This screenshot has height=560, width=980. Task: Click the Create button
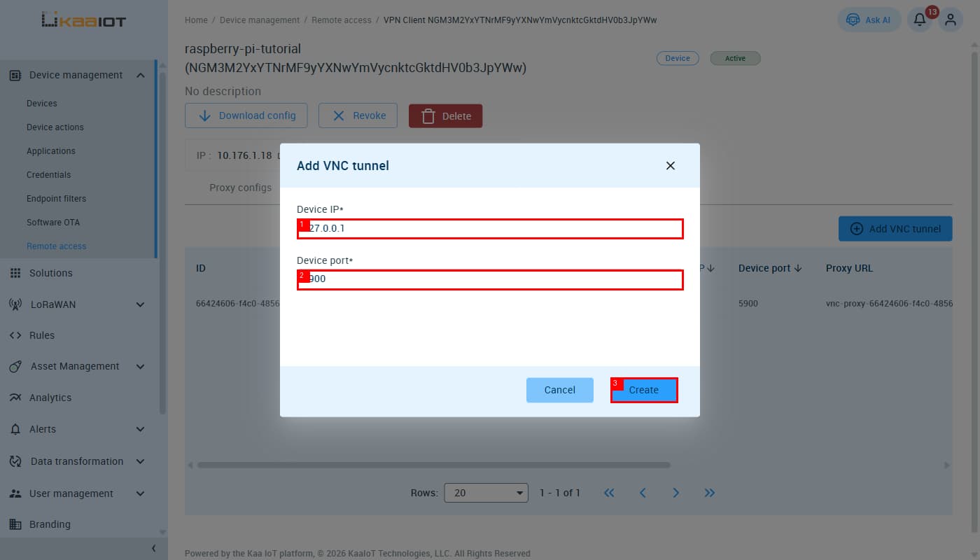click(644, 390)
